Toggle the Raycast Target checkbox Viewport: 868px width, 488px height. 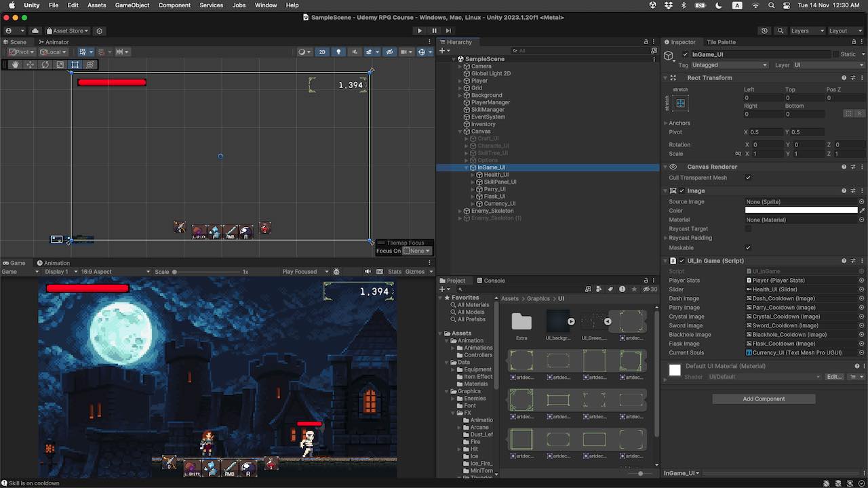(x=748, y=229)
